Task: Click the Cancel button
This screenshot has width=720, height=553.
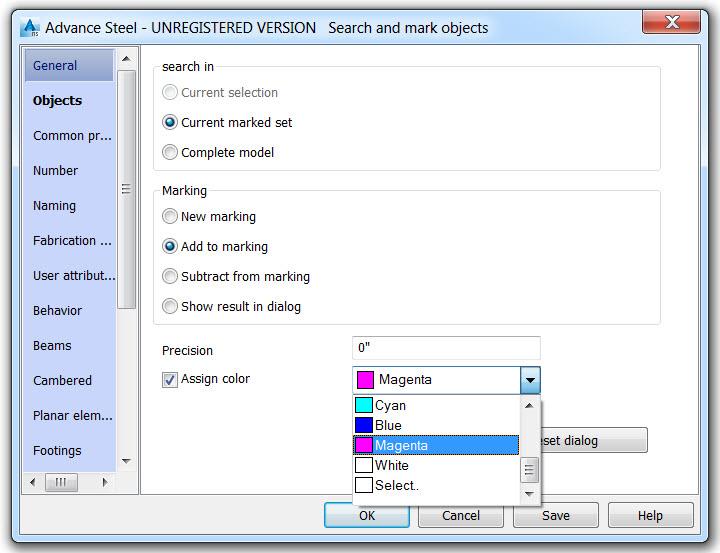Action: point(461,515)
